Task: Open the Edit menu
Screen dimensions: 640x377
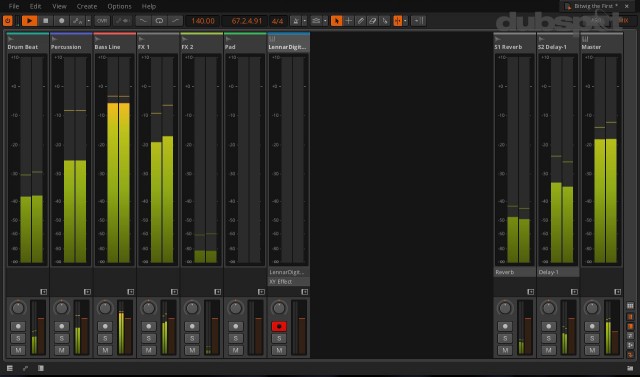Action: (36, 6)
